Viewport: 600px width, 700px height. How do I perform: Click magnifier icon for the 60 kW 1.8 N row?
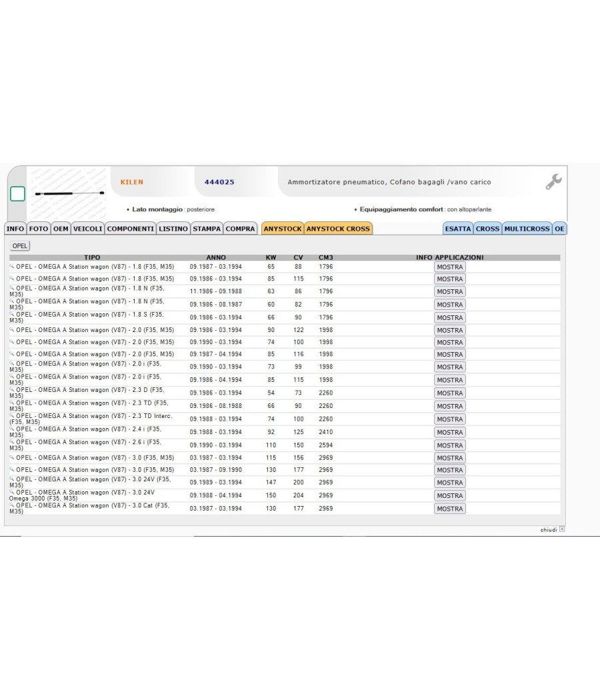pyautogui.click(x=12, y=301)
